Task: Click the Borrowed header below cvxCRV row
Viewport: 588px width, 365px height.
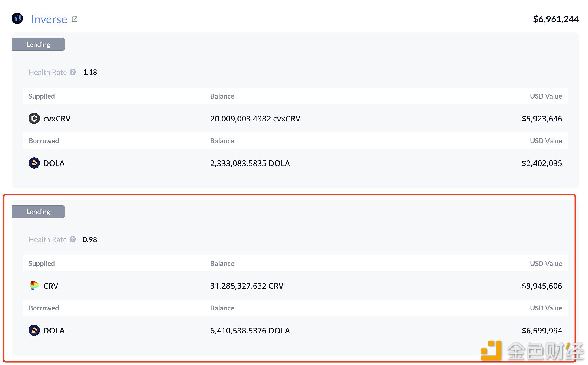Action: (44, 141)
